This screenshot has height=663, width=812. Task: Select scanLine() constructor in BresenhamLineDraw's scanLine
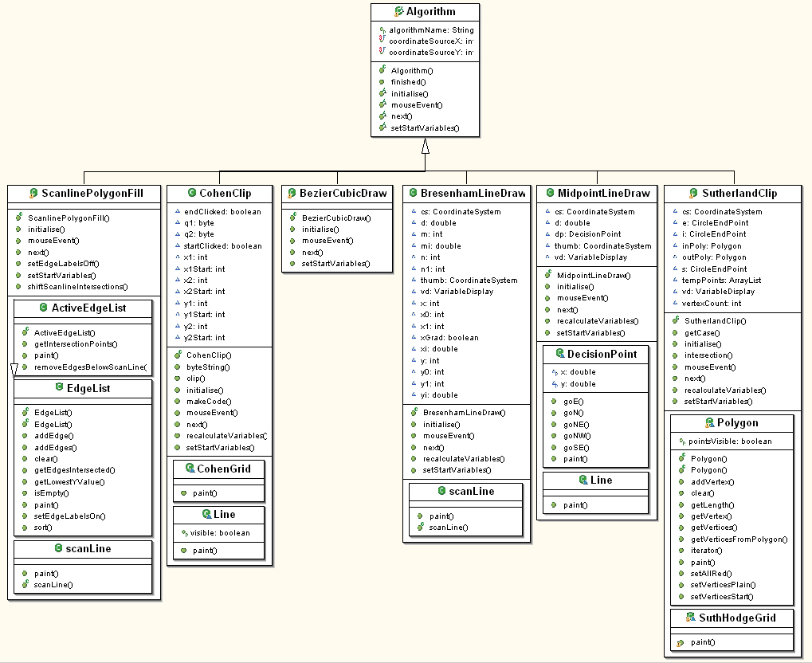point(449,528)
